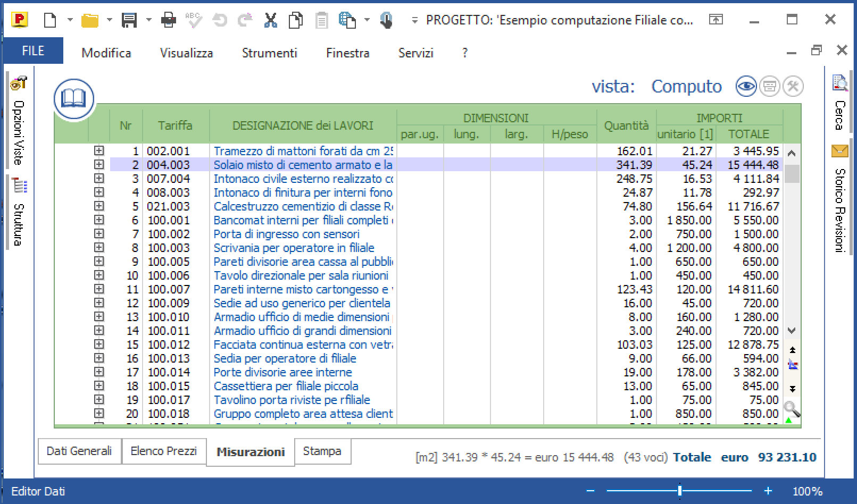Create a new document from the toolbar
Viewport: 857px width, 504px height.
pyautogui.click(x=50, y=20)
